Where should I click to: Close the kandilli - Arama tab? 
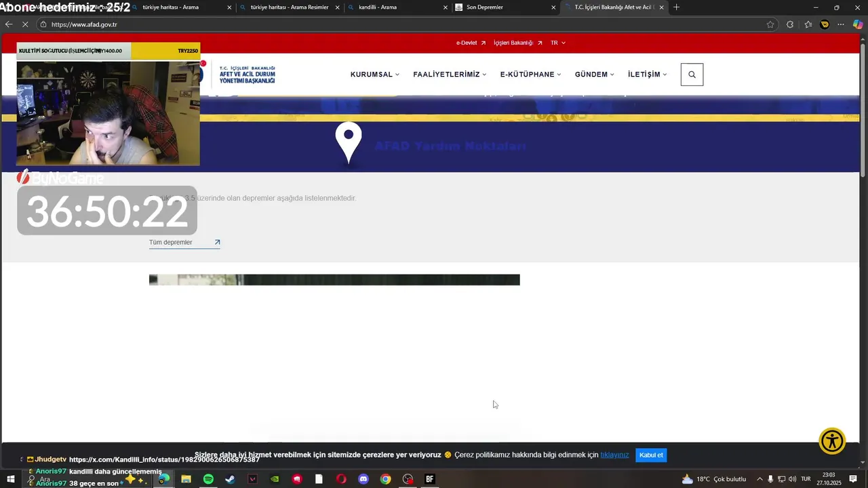[x=446, y=7]
